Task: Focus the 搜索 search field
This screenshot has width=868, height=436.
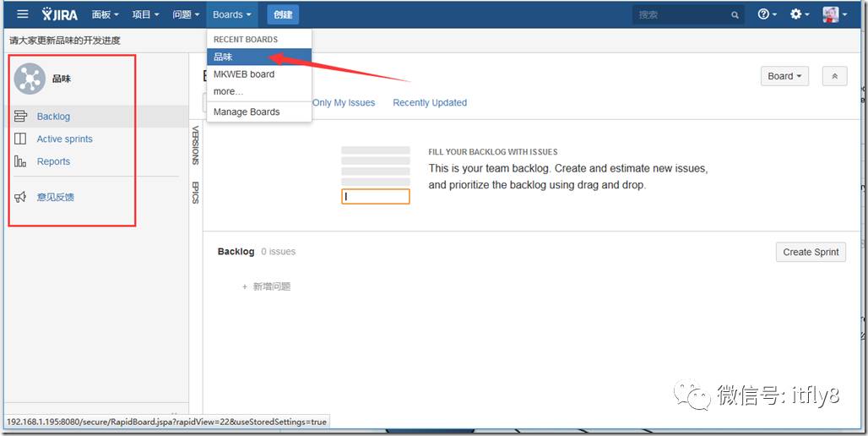Action: pyautogui.click(x=688, y=15)
